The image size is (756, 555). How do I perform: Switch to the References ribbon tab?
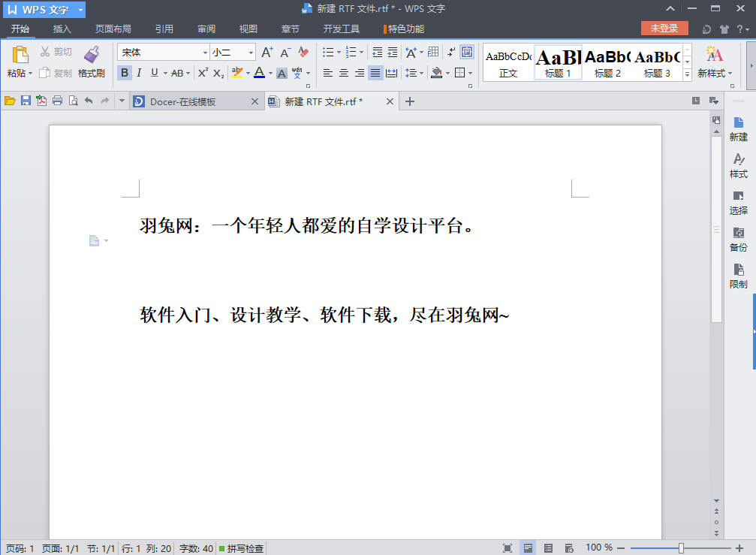tap(164, 29)
